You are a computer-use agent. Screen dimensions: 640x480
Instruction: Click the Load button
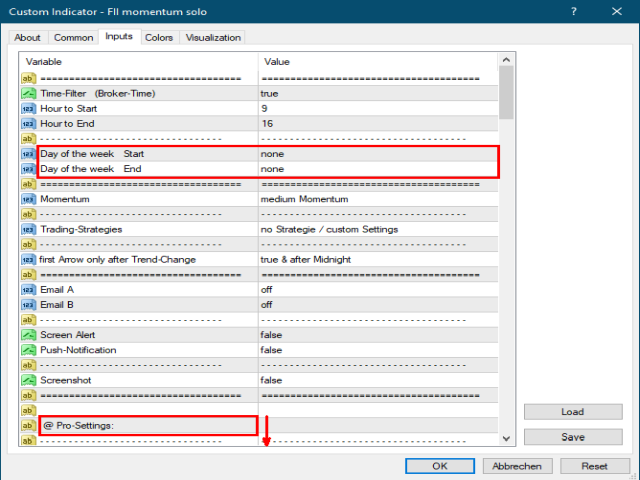573,412
